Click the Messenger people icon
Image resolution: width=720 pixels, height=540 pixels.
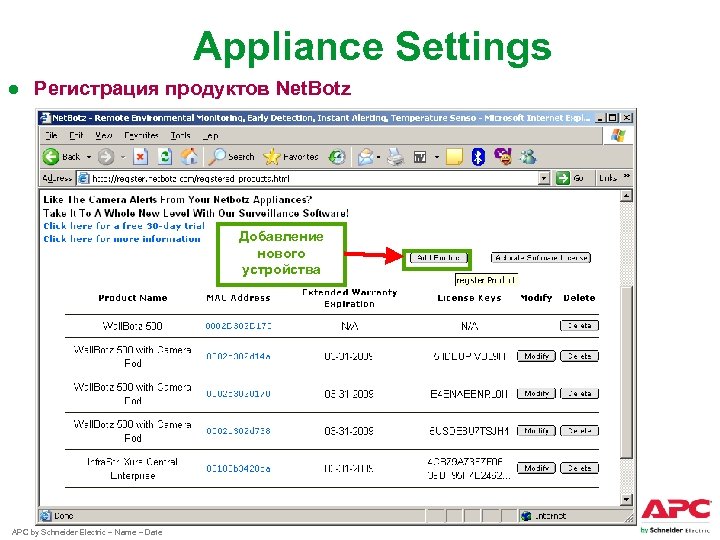pos(528,157)
